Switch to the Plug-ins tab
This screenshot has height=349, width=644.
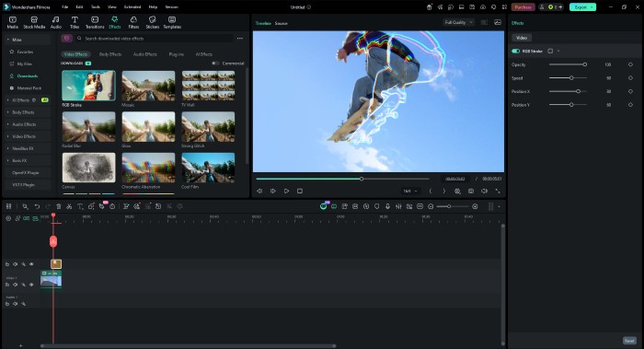point(177,54)
